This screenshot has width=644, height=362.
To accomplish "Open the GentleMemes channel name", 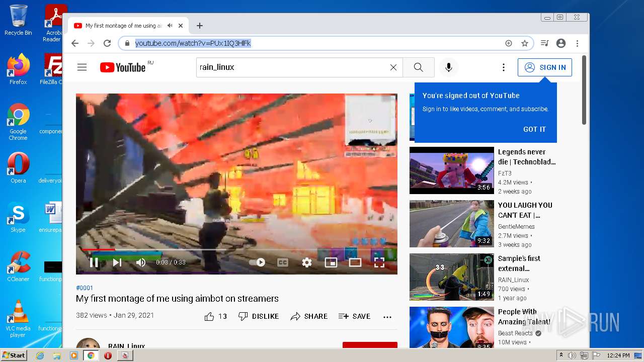I will 516,226.
